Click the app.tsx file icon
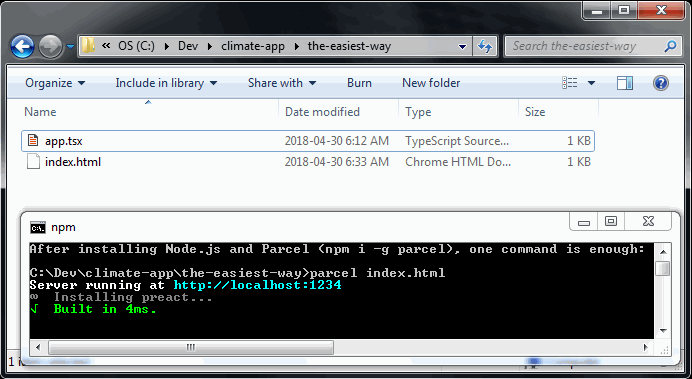The height and width of the screenshot is (379, 692). pos(33,141)
